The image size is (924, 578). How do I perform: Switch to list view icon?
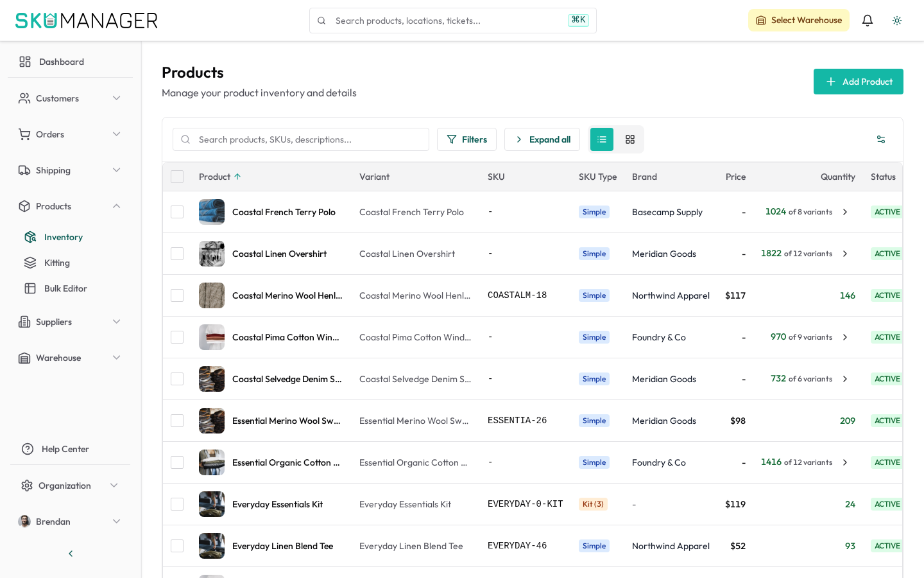click(602, 139)
